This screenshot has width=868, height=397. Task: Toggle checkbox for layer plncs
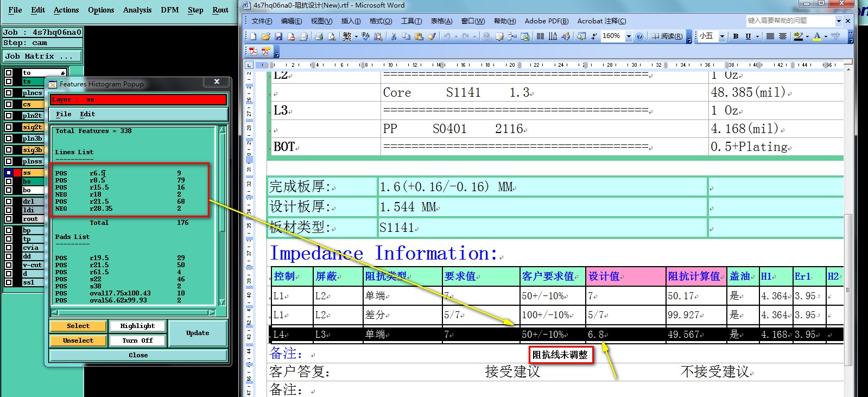[x=9, y=93]
